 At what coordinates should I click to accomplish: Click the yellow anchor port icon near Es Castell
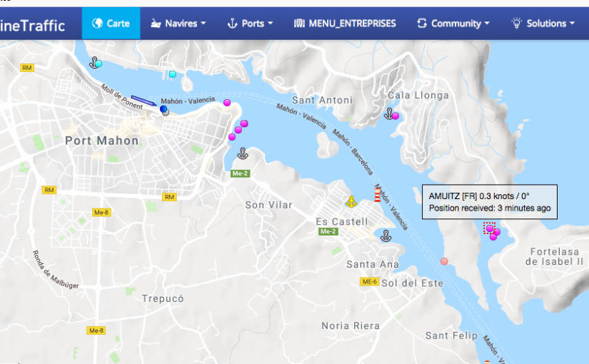pos(351,202)
